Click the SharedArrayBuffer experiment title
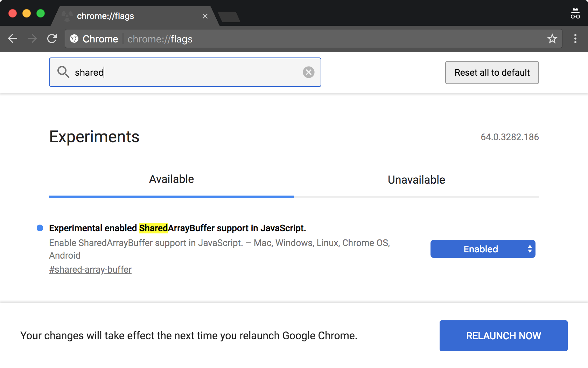The image size is (588, 368). point(177,228)
